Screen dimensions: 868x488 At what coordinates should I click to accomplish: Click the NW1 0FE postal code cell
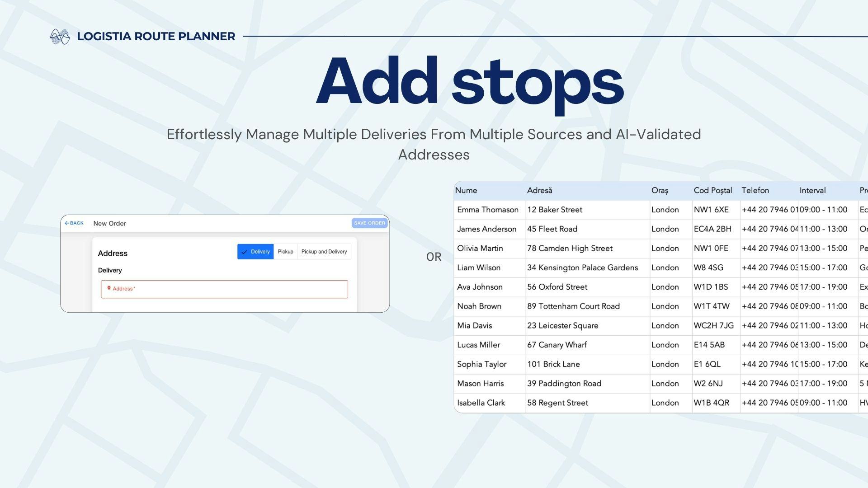tap(716, 249)
